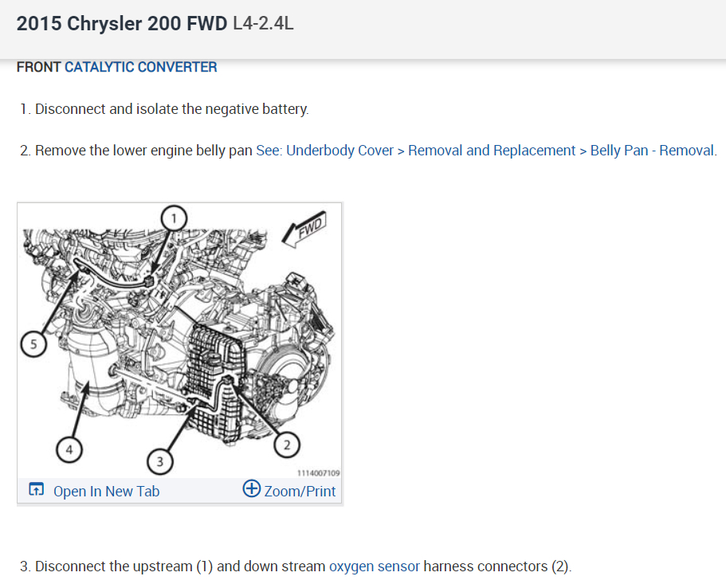Click the Zoom/Print label
The width and height of the screenshot is (726, 588).
300,492
